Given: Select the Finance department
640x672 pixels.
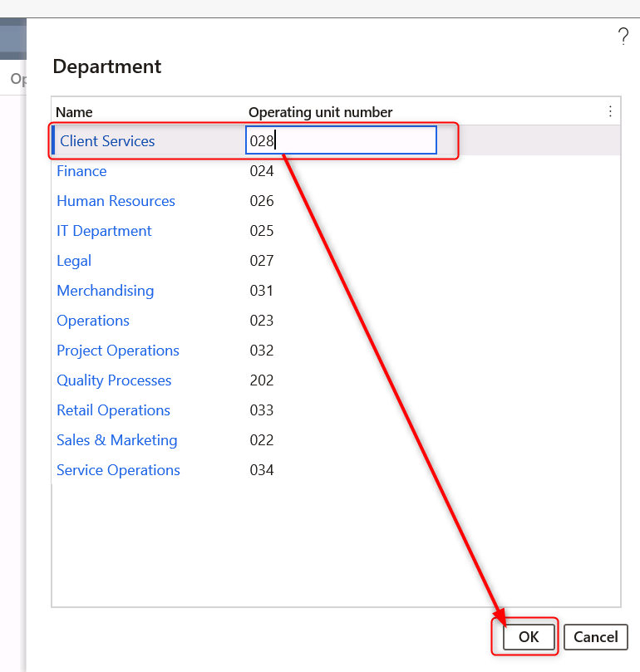Looking at the screenshot, I should (81, 171).
